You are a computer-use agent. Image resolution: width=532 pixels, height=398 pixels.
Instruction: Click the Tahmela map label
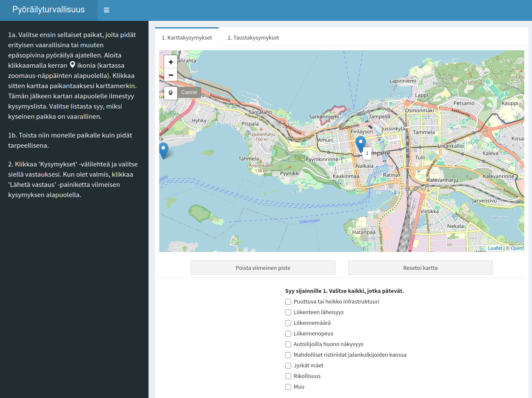(249, 159)
